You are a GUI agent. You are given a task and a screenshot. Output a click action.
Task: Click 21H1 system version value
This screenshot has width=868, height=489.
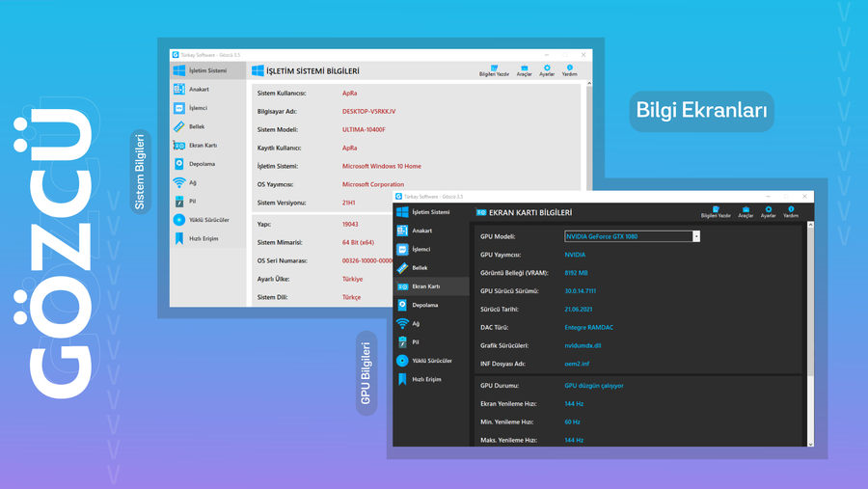click(349, 203)
